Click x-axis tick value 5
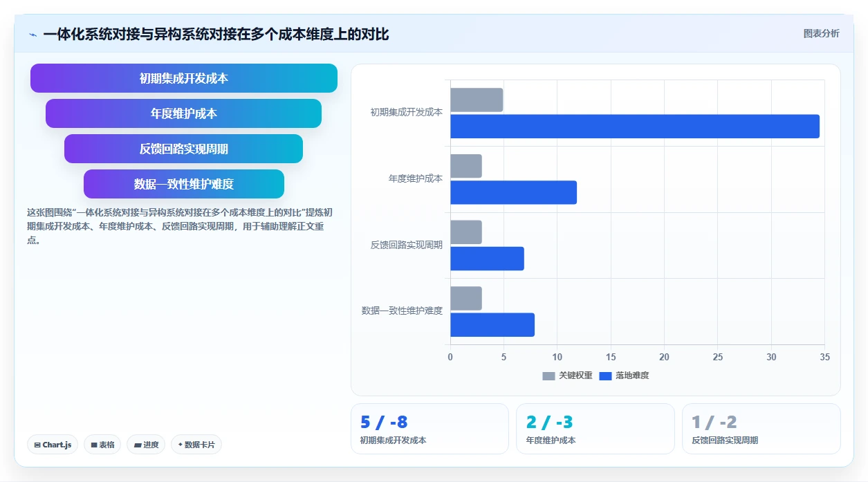Viewport: 868px width, 482px height. 504,357
